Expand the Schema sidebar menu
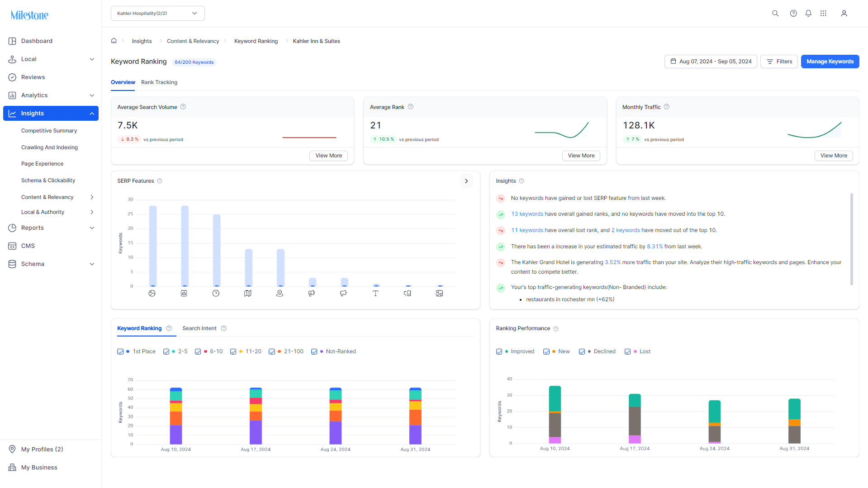 click(92, 264)
